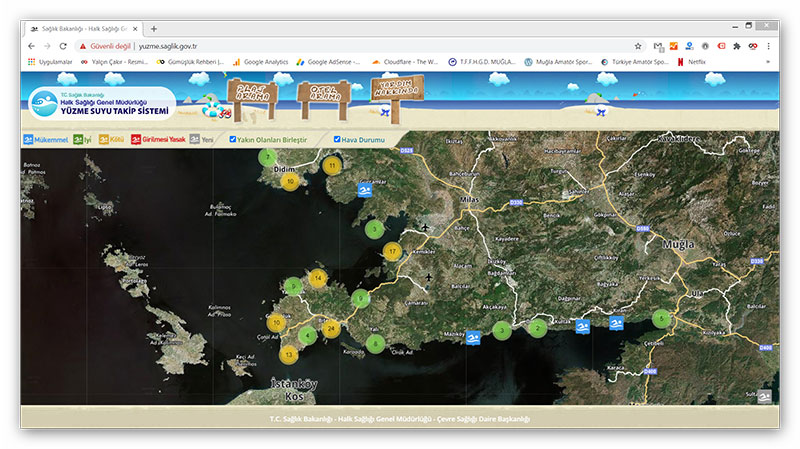The height and width of the screenshot is (449, 800).
Task: Expand the yellow cluster marker labeled 24
Action: [331, 327]
